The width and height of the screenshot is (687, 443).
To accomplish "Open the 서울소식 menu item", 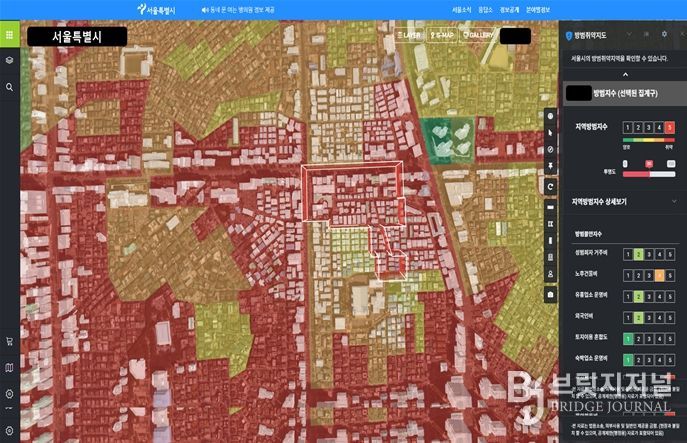I will click(x=461, y=8).
